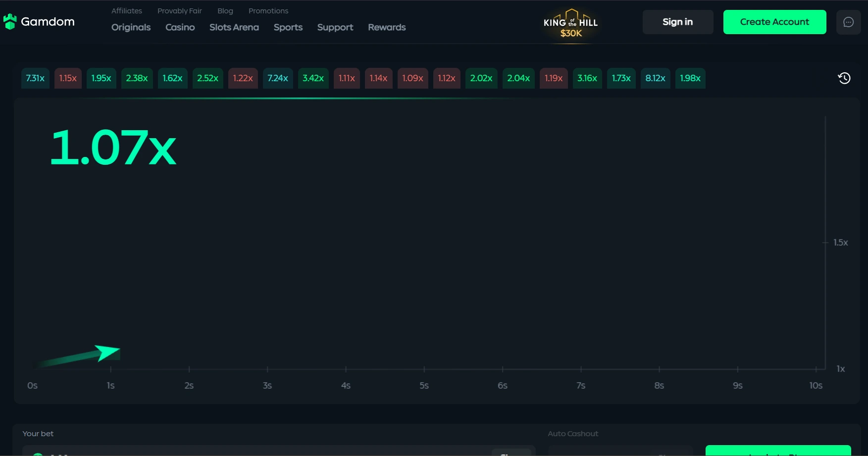
Task: Open the Rewards menu
Action: tap(387, 27)
